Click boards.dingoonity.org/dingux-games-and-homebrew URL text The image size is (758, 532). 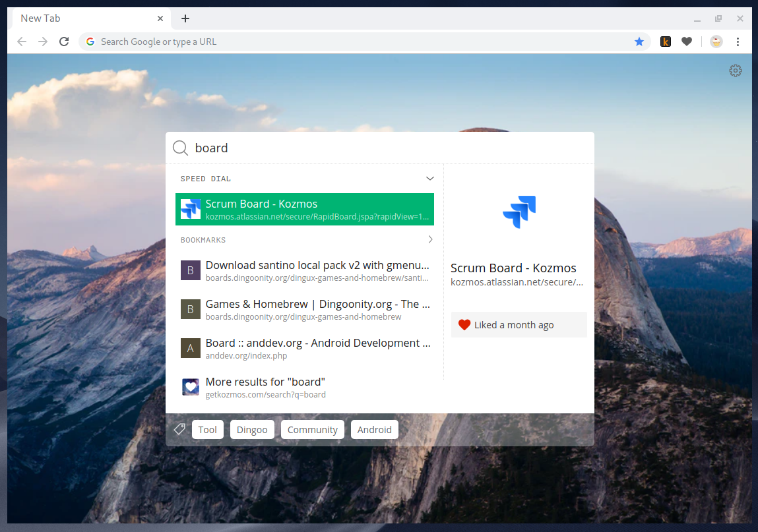coord(303,317)
